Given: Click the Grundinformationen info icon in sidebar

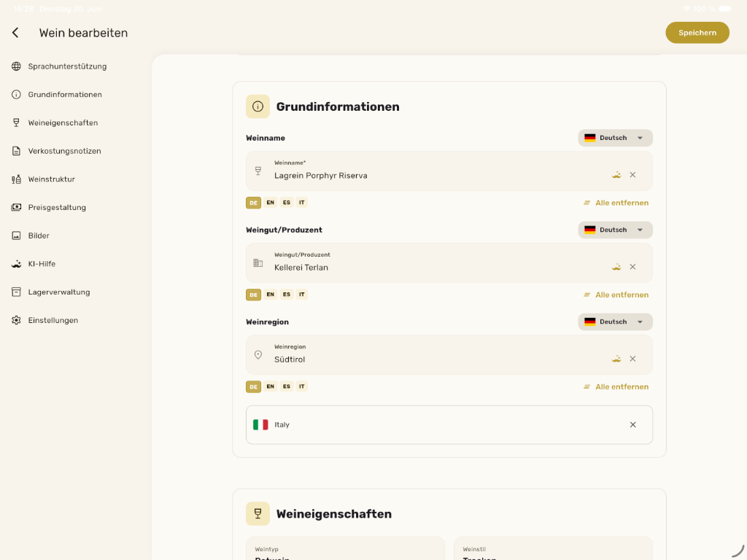Looking at the screenshot, I should (16, 94).
